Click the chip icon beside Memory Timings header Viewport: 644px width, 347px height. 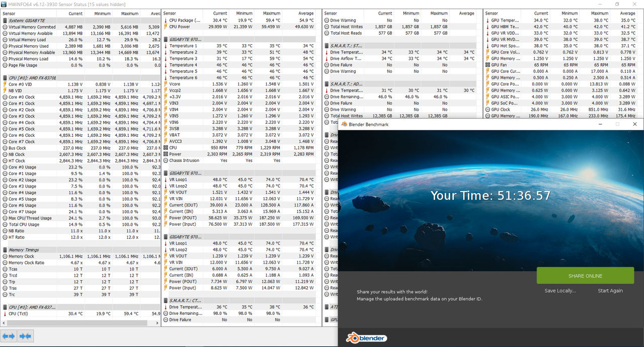[x=5, y=250]
